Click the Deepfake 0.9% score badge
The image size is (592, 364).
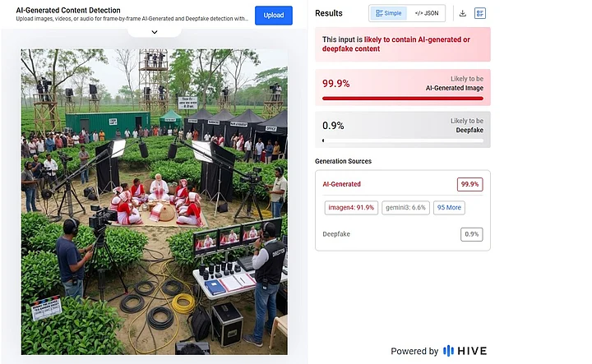(x=472, y=234)
